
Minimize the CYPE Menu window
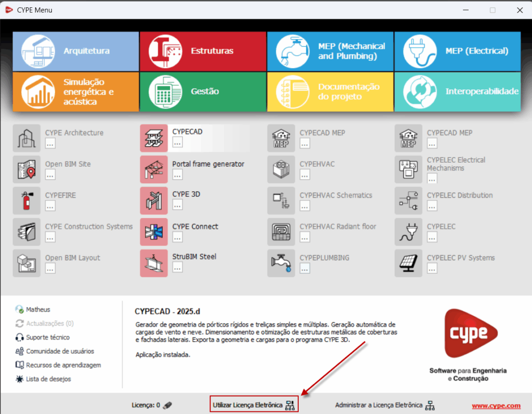click(x=466, y=10)
